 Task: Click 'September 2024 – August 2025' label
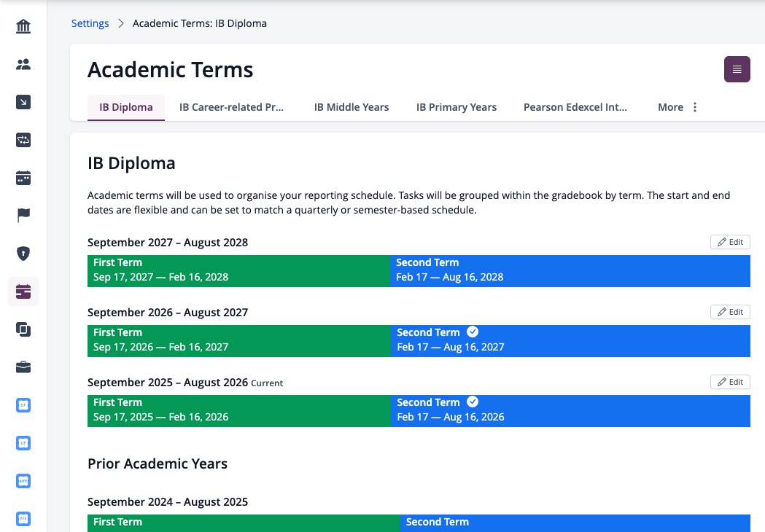[168, 502]
